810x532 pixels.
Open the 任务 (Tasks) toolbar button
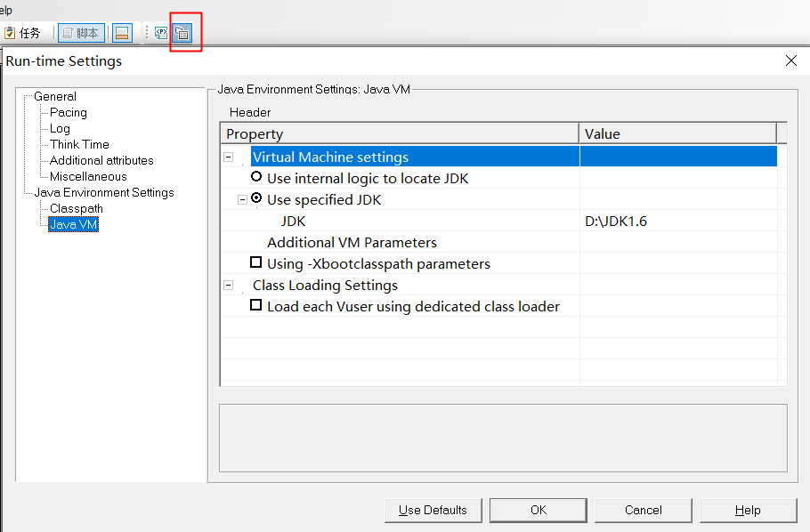click(22, 33)
